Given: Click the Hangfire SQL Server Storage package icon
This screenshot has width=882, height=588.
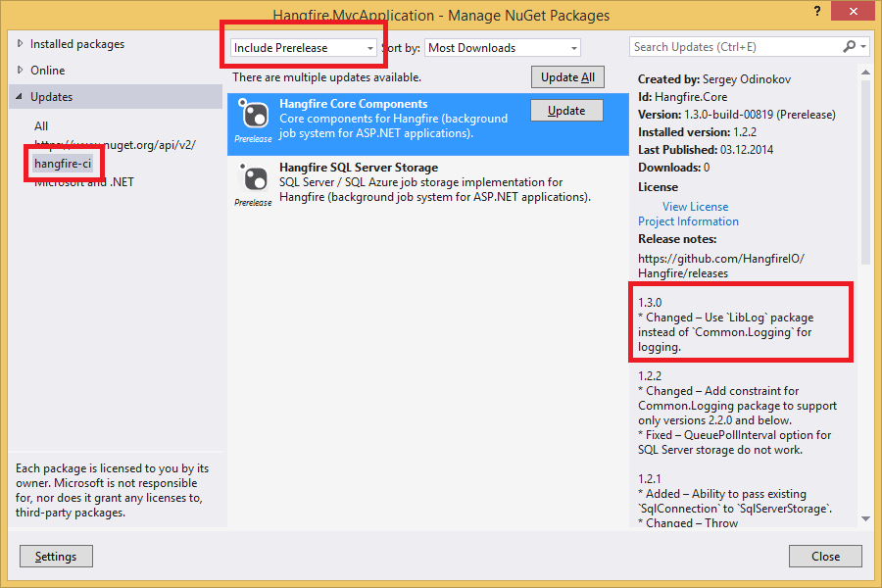Looking at the screenshot, I should pos(253,177).
